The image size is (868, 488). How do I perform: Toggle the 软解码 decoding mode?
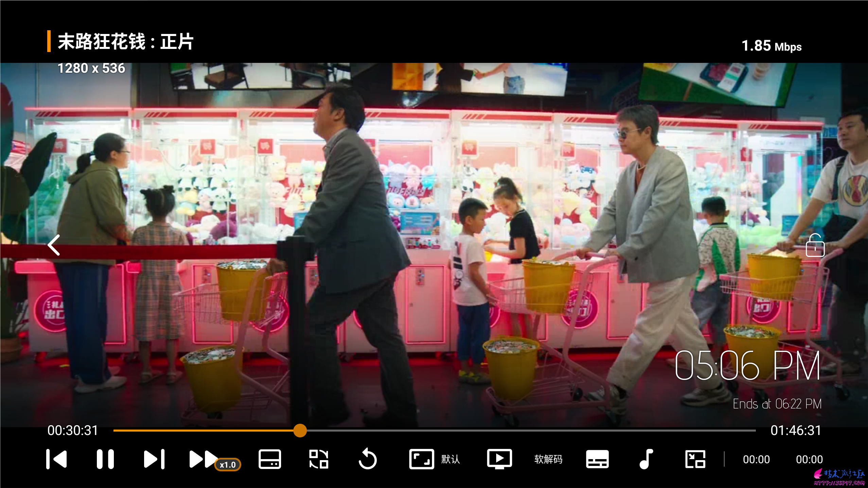click(x=548, y=459)
